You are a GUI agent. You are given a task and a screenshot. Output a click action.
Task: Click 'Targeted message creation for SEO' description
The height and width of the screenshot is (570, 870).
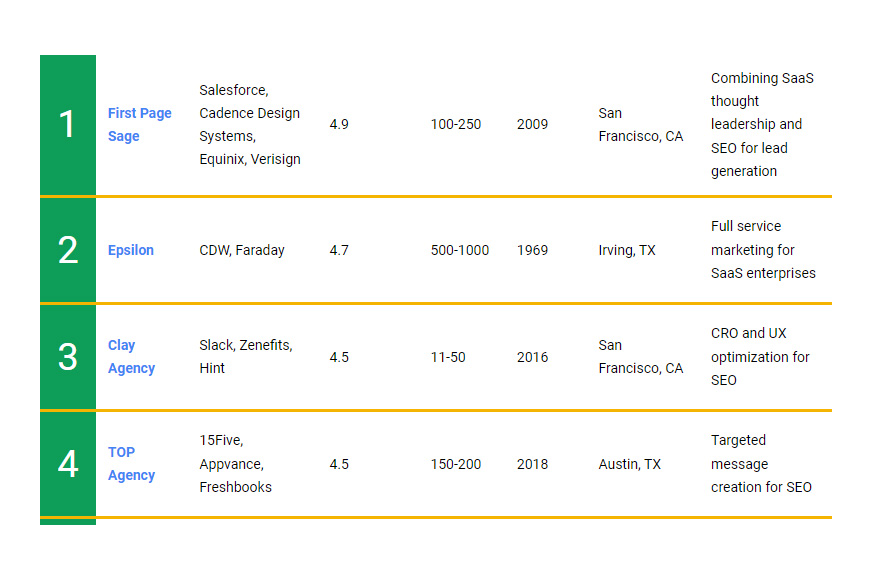[761, 463]
